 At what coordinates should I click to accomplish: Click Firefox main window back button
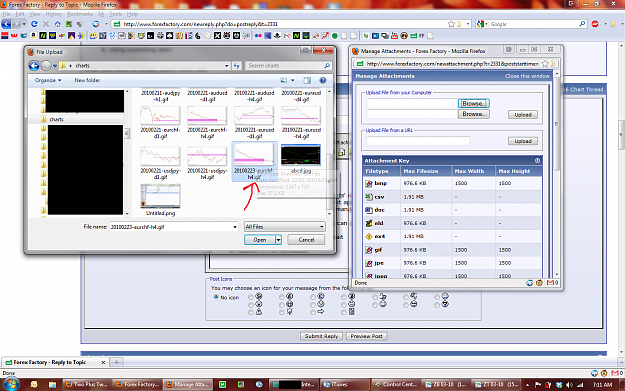point(6,24)
